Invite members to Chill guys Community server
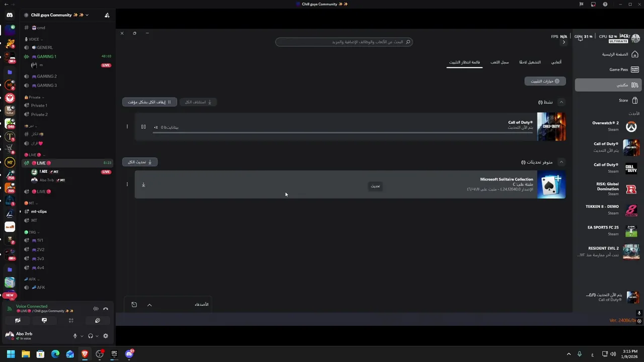644x362 pixels. tap(107, 15)
